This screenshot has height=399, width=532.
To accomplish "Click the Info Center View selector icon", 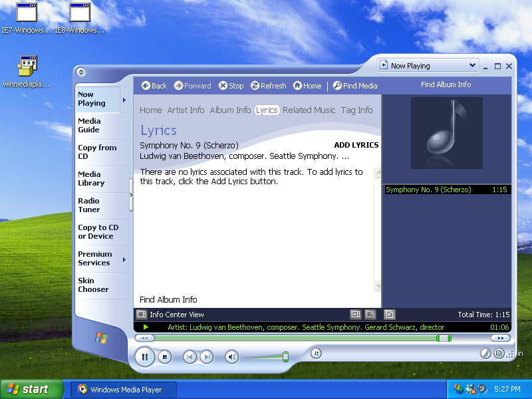I will click(x=142, y=315).
